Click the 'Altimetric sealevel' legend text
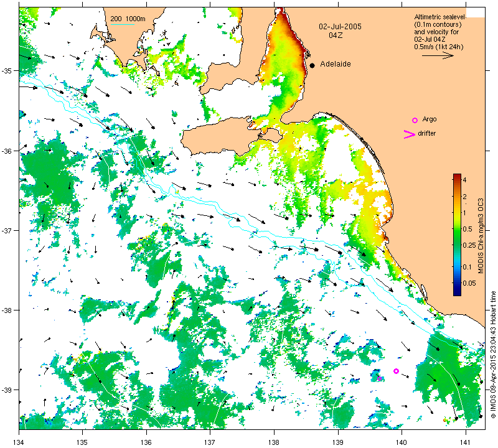 point(440,17)
